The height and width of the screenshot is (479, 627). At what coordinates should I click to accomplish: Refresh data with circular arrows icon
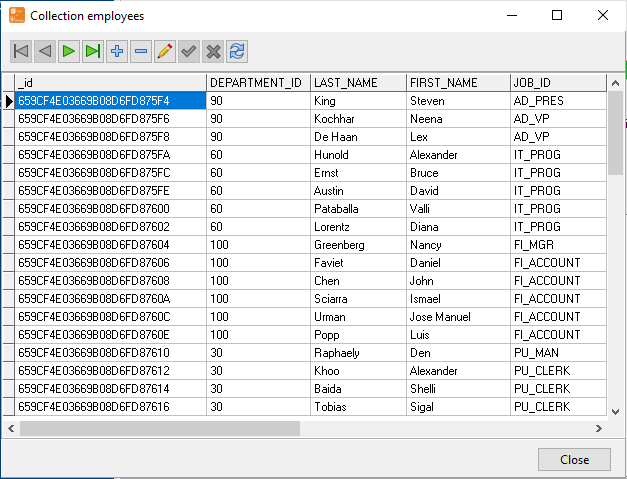(237, 51)
